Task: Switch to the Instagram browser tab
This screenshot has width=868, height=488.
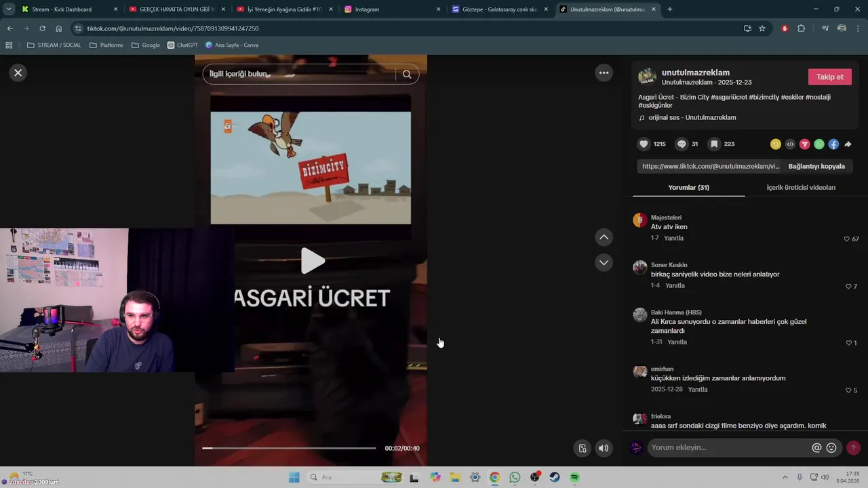Action: 391,9
